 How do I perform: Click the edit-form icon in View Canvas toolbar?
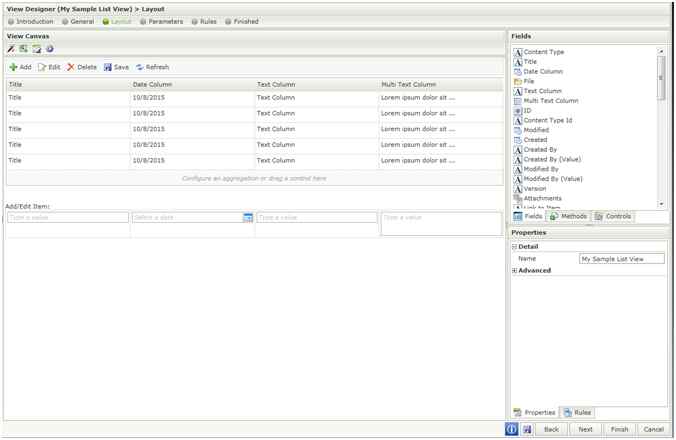pos(37,49)
